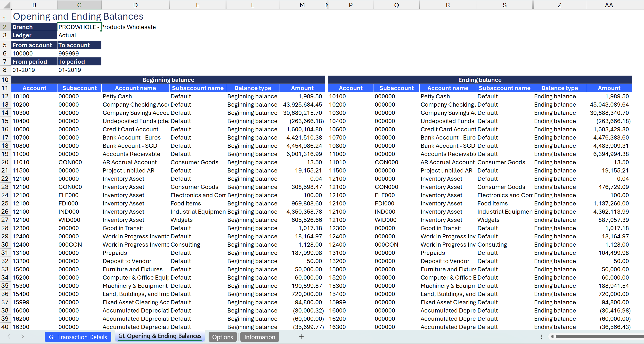Click the next sheet navigation arrow
The width and height of the screenshot is (644, 344).
pos(23,336)
